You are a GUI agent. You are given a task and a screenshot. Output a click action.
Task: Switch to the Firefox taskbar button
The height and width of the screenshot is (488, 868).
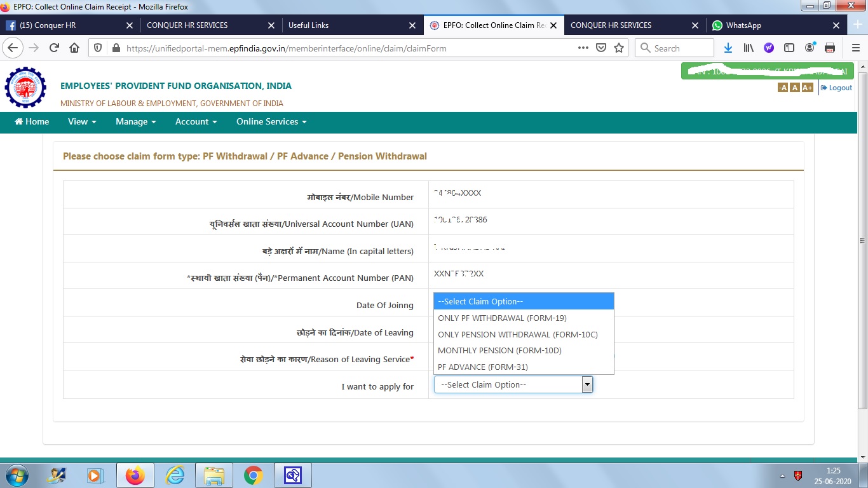click(x=135, y=475)
